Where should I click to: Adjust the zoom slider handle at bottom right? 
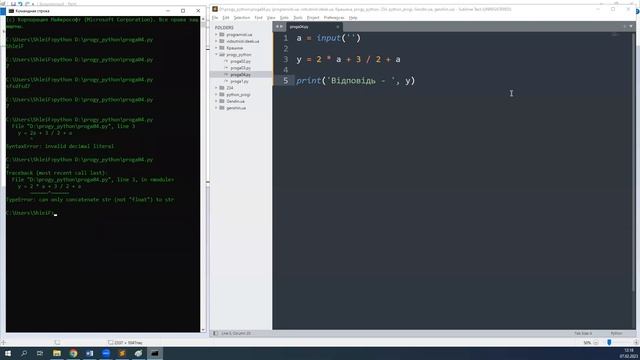(609, 342)
